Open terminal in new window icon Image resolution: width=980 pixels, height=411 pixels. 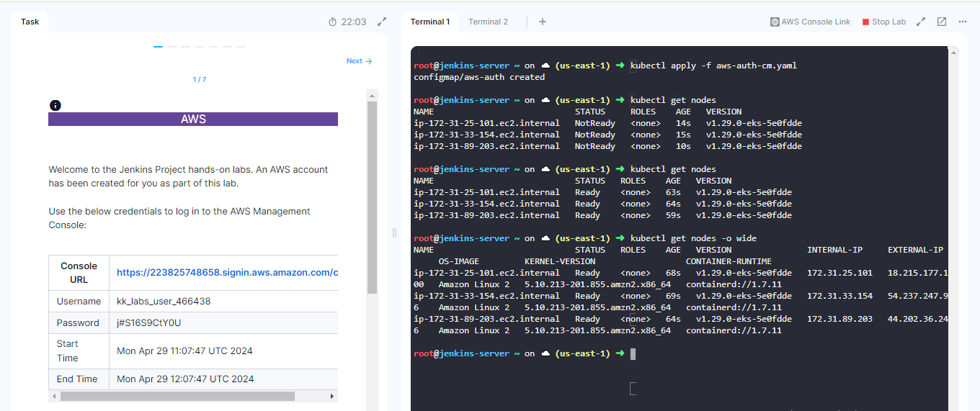click(942, 22)
